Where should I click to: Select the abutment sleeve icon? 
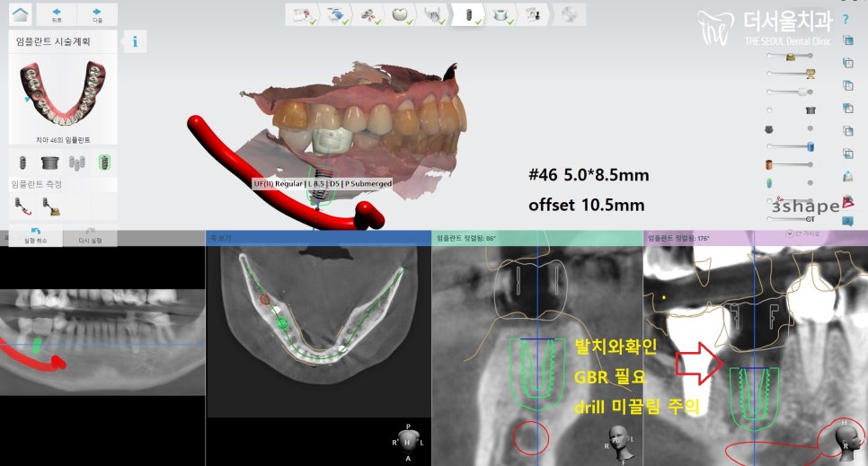[x=49, y=163]
